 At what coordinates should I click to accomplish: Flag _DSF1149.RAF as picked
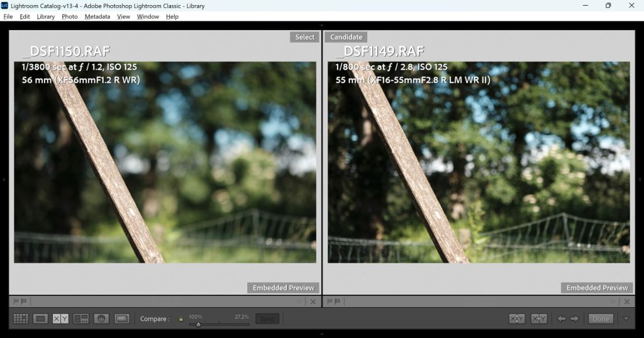pos(330,302)
